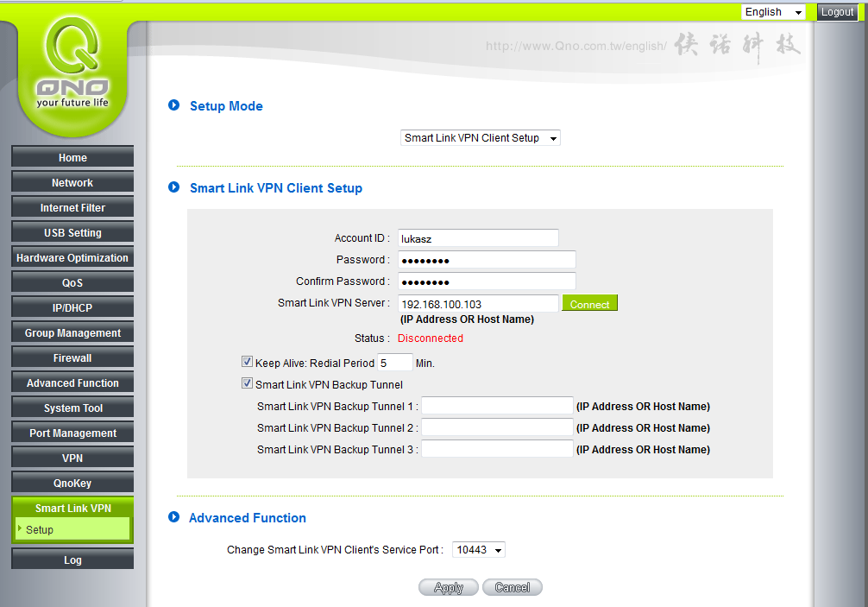
Task: Click the Account ID field
Action: (x=478, y=238)
